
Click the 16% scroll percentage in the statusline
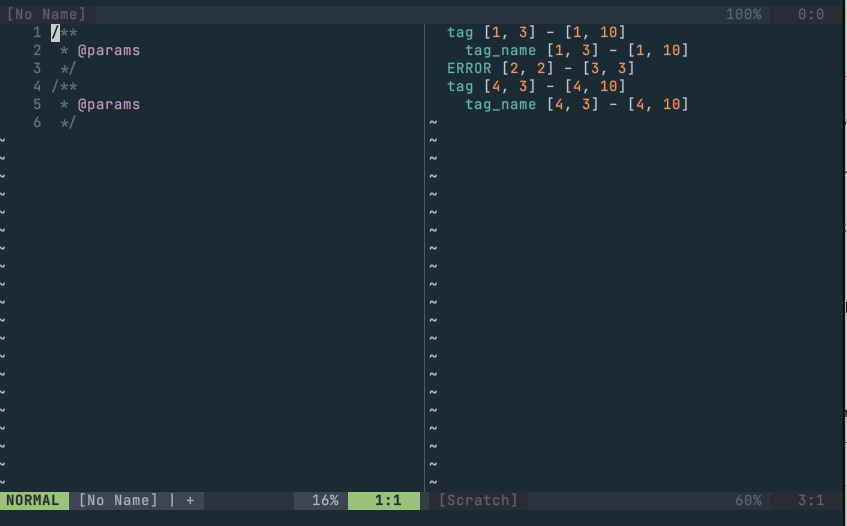click(x=325, y=500)
